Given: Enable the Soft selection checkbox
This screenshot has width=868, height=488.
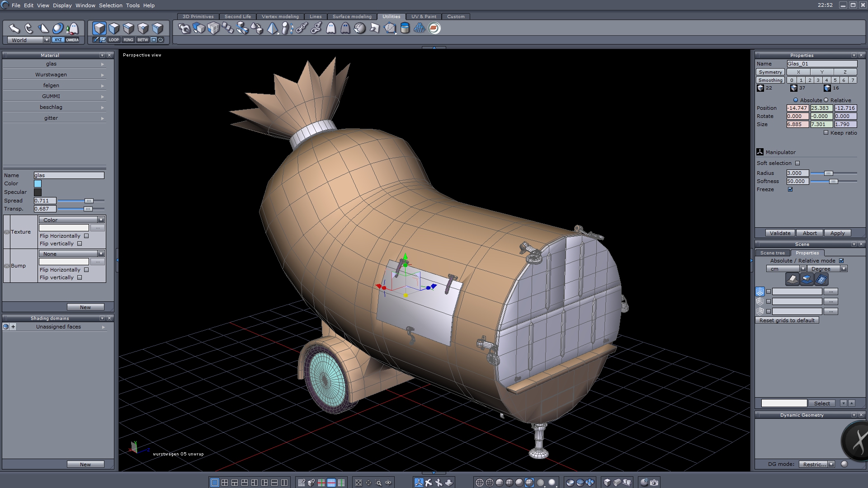Looking at the screenshot, I should click(x=797, y=163).
